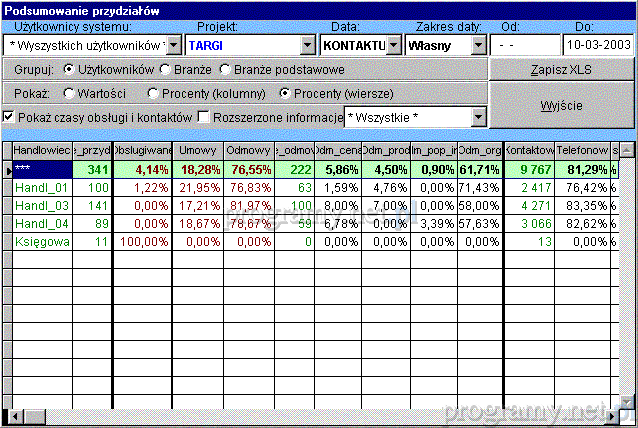Open the Data dropdown showing KONTAKTU
This screenshot has height=428, width=638.
393,45
